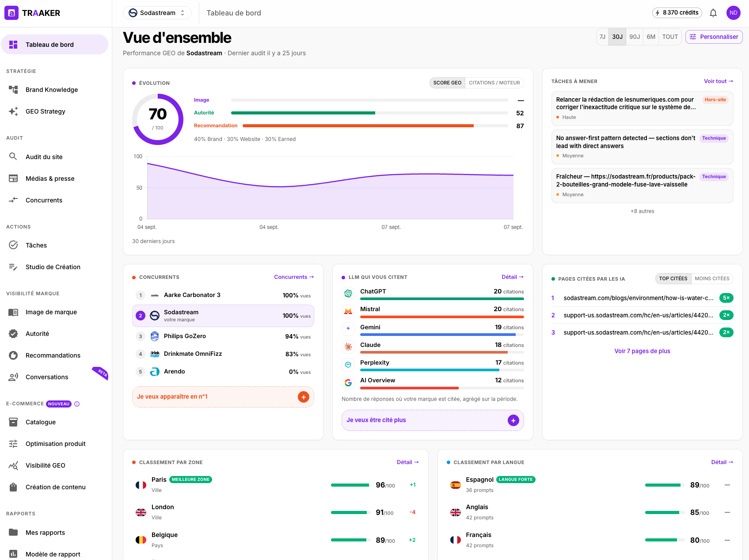Click the Personnaliser button
Viewport: 749px width, 560px height.
[714, 37]
